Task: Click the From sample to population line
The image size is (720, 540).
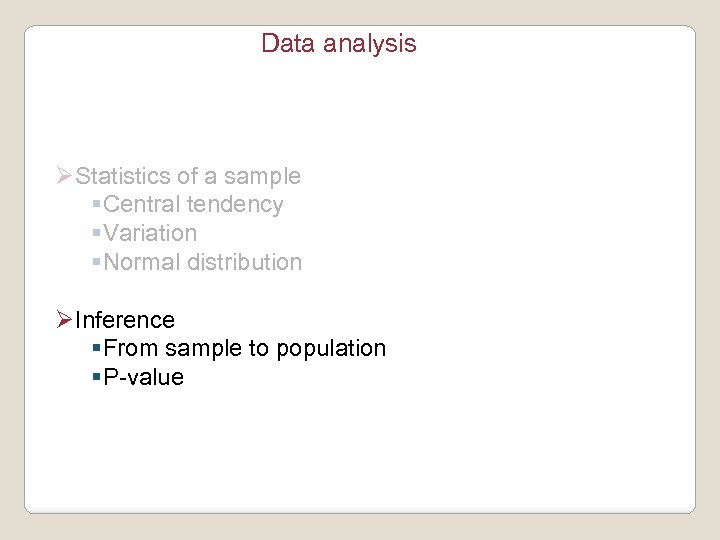Action: [245, 348]
